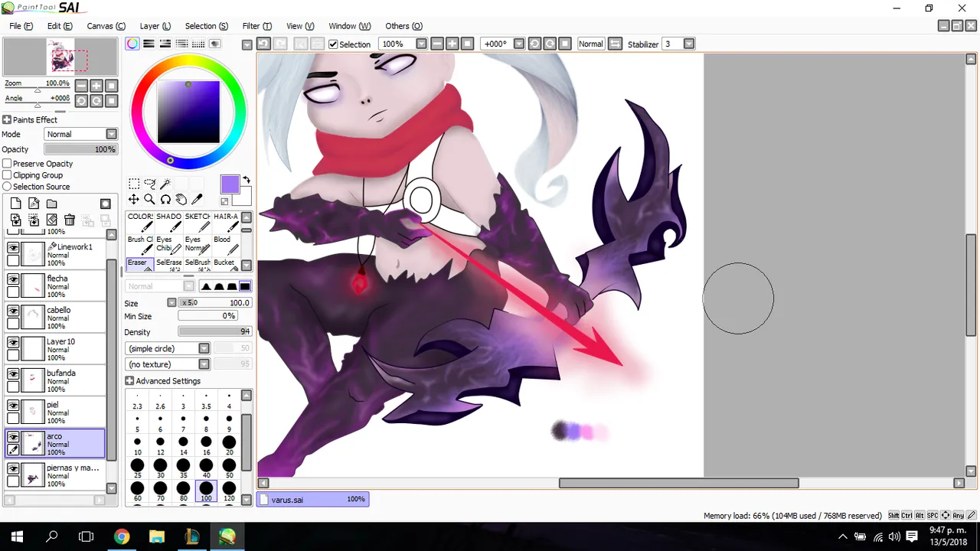980x551 pixels.
Task: Hide the bufanda layer
Action: (13, 374)
